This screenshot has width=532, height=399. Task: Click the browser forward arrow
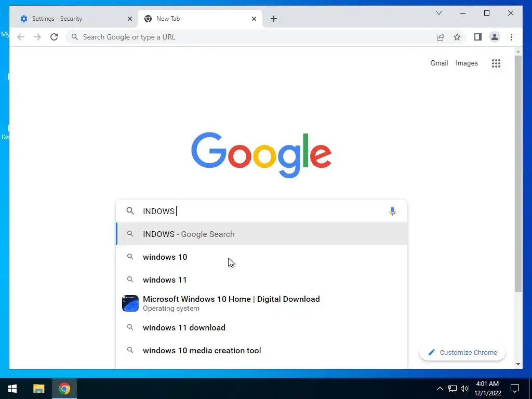click(37, 37)
